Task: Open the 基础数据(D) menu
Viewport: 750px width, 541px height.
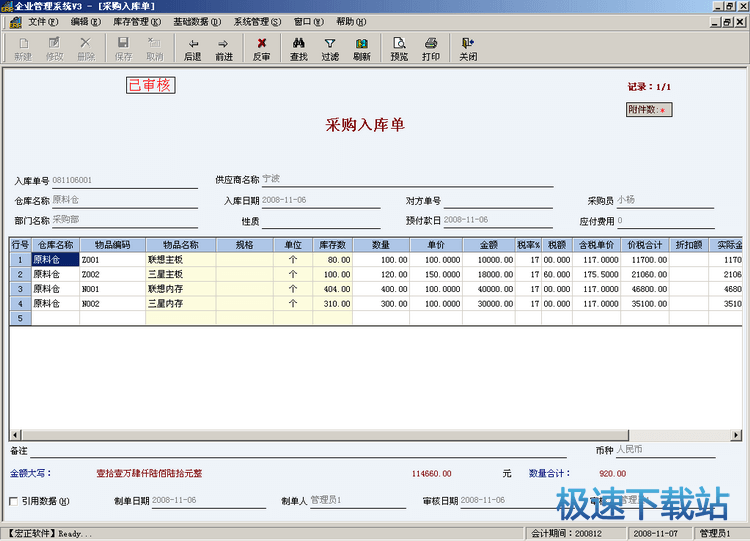Action: pos(197,22)
